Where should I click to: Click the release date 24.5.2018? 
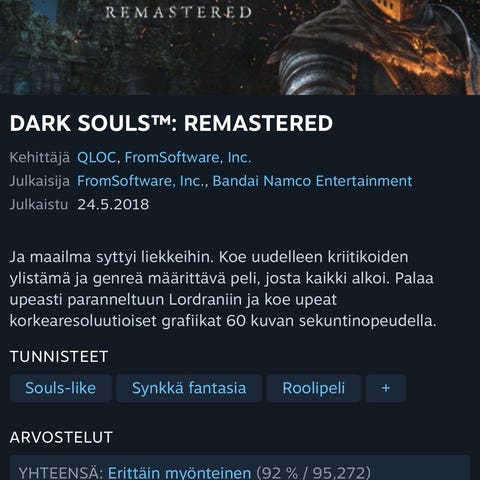click(x=113, y=204)
